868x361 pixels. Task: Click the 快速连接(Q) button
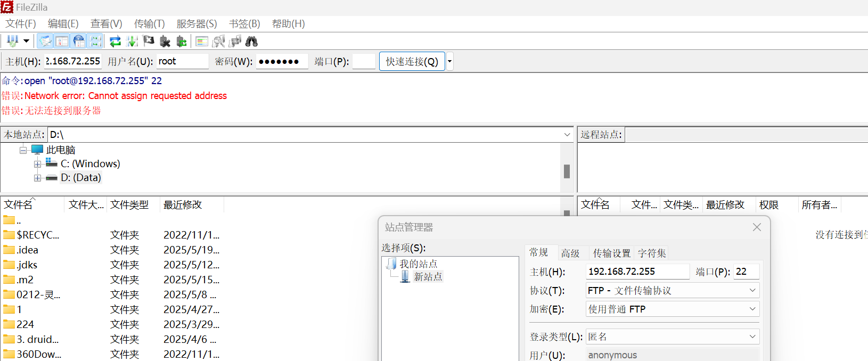[412, 61]
